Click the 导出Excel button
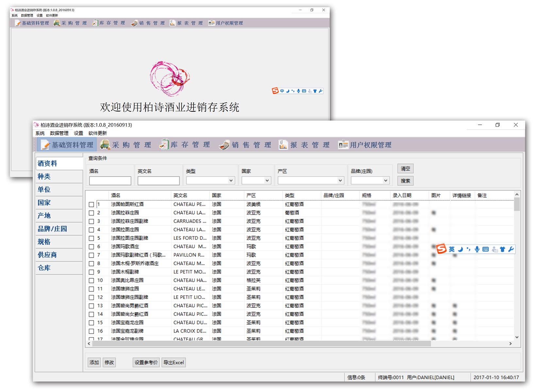Viewport: 536px width, 392px height. point(174,362)
